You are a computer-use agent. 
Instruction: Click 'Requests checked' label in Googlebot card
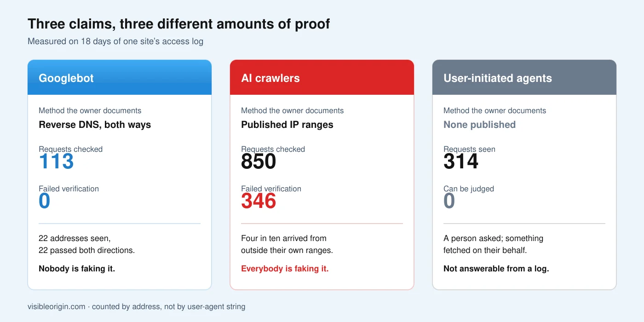click(x=70, y=149)
